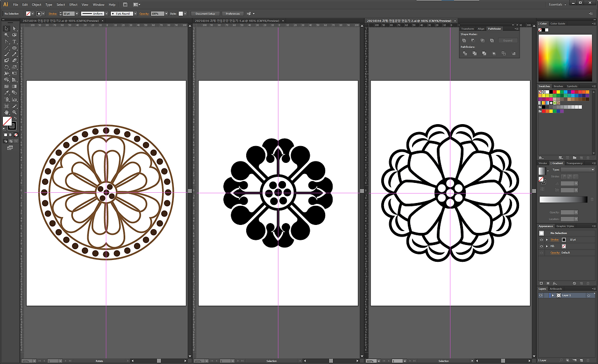Select the Pencil tool

(14, 54)
